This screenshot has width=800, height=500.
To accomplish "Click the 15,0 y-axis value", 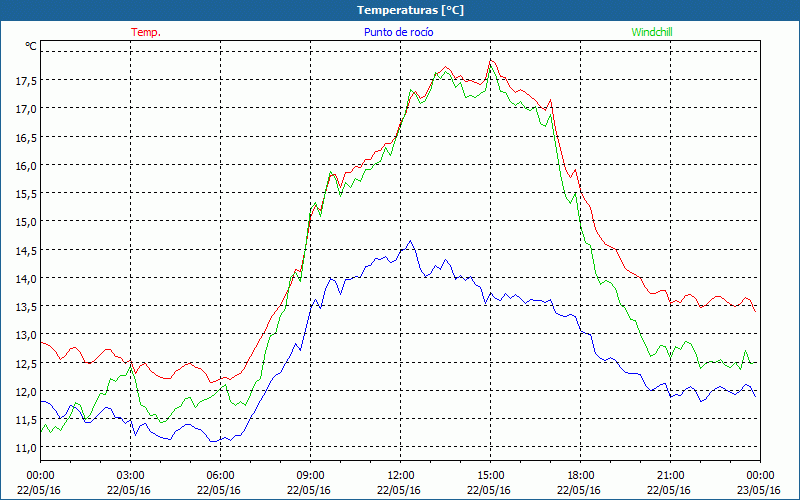I will tap(26, 222).
